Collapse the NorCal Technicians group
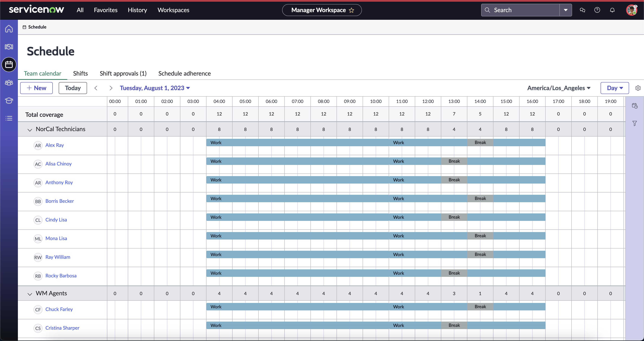The height and width of the screenshot is (341, 644). pos(30,130)
